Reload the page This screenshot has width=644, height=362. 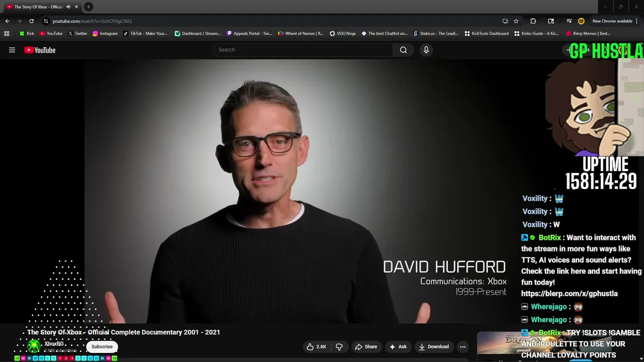[31, 21]
